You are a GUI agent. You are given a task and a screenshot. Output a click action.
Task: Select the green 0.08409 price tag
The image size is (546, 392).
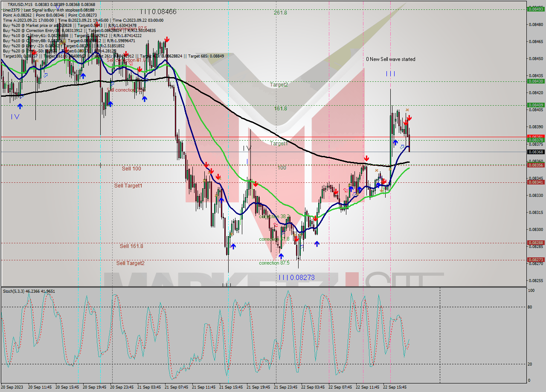pyautogui.click(x=535, y=105)
